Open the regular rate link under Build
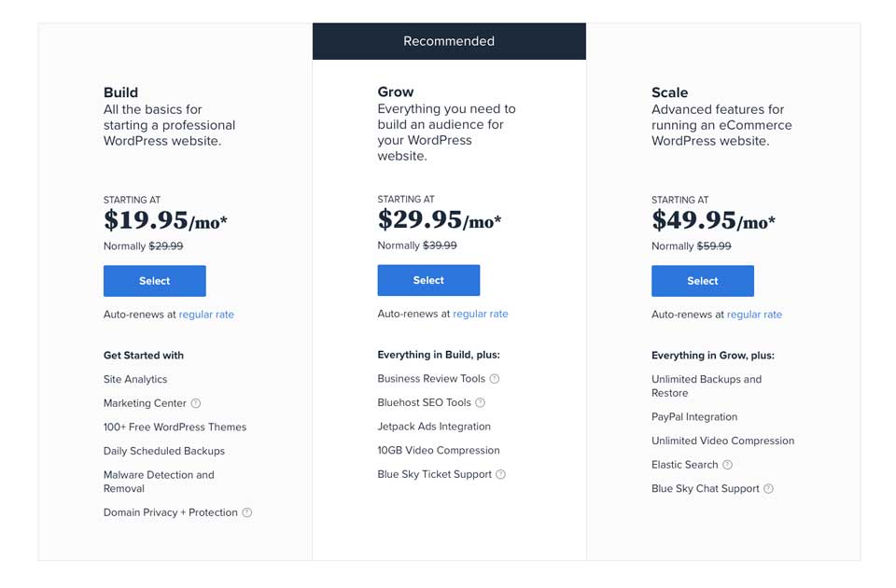896x588 pixels. [206, 315]
